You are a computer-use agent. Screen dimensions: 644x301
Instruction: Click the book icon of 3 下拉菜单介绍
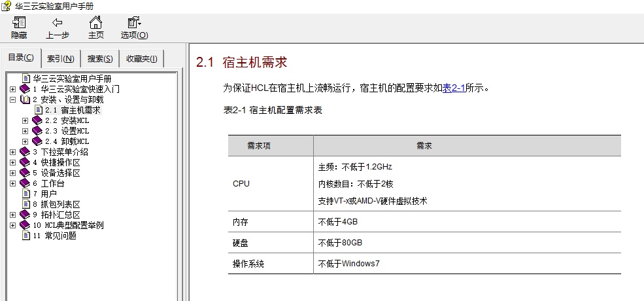coord(25,152)
